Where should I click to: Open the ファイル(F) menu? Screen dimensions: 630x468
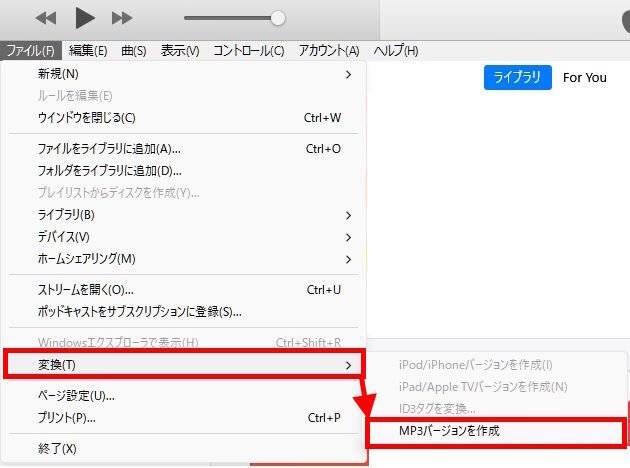coord(31,51)
